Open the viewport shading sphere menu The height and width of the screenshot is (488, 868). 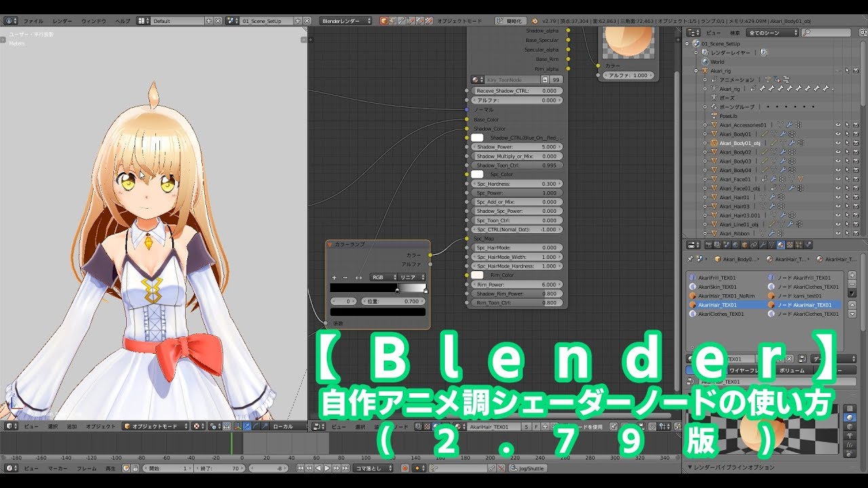[197, 426]
